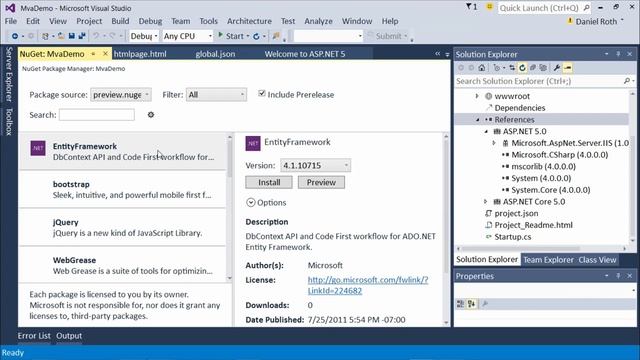
Task: Open the Debug menu
Action: (150, 21)
